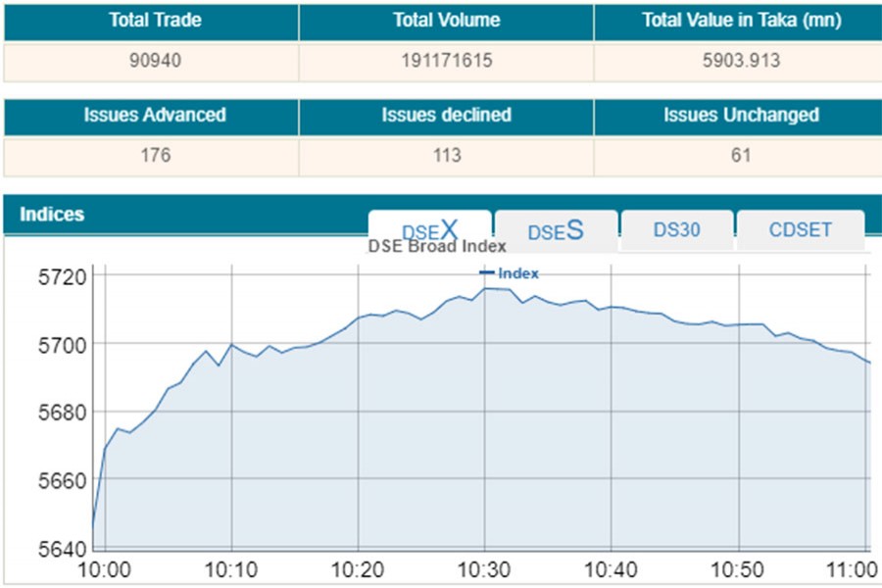Select the DS30 tab
Image resolution: width=882 pixels, height=588 pixels.
tap(676, 230)
